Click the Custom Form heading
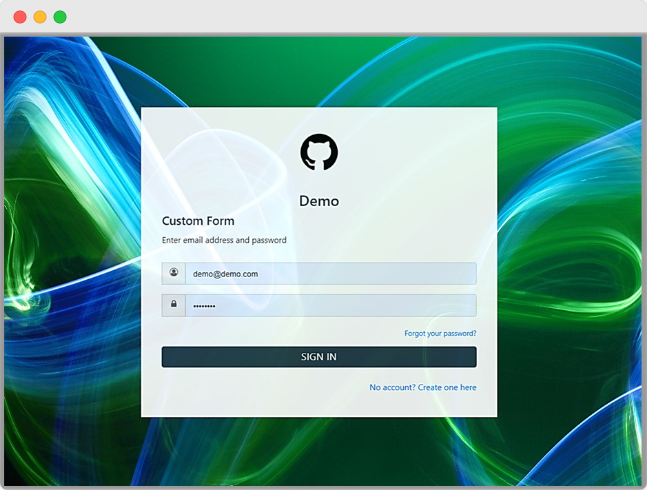Screen dimensions: 647x490 click(198, 220)
